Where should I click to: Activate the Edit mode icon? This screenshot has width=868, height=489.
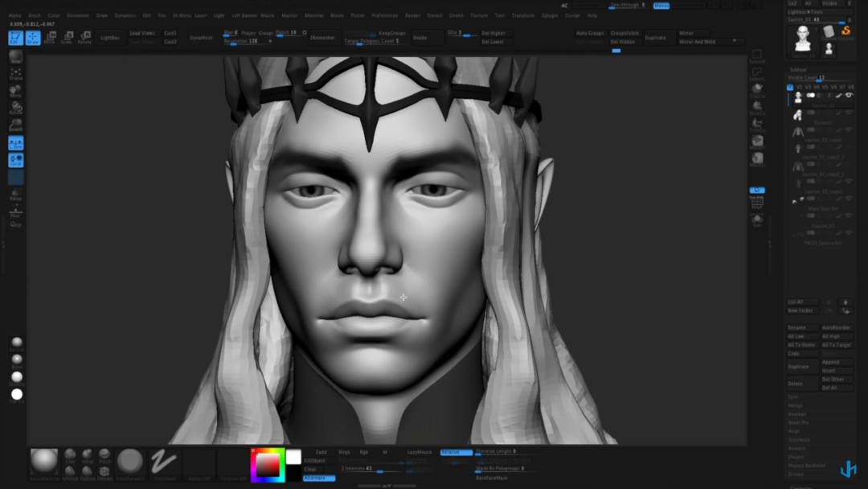(x=15, y=38)
